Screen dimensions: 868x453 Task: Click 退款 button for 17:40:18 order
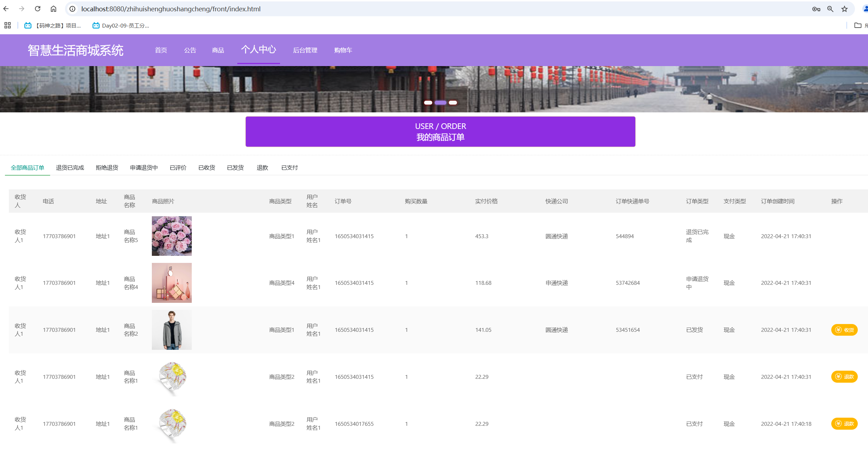click(x=844, y=424)
